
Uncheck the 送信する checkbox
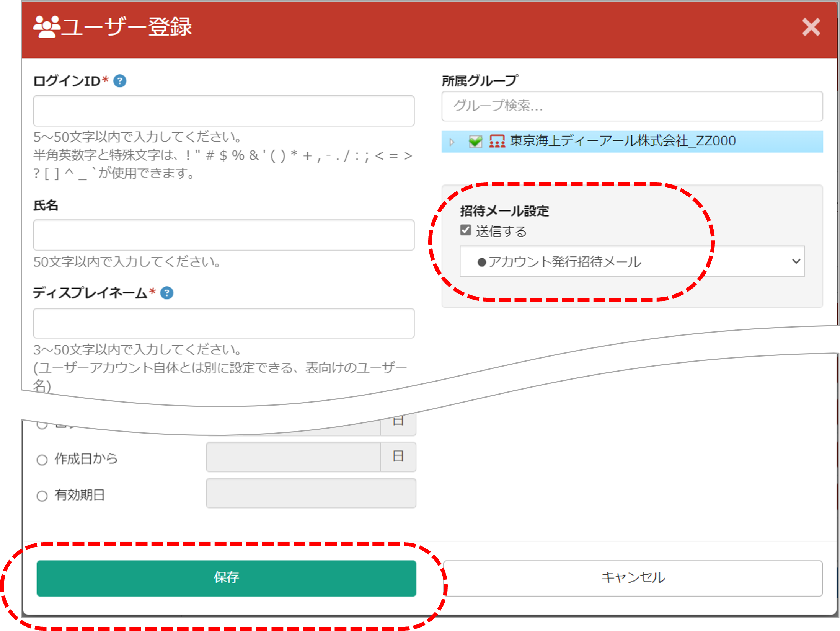coord(465,230)
